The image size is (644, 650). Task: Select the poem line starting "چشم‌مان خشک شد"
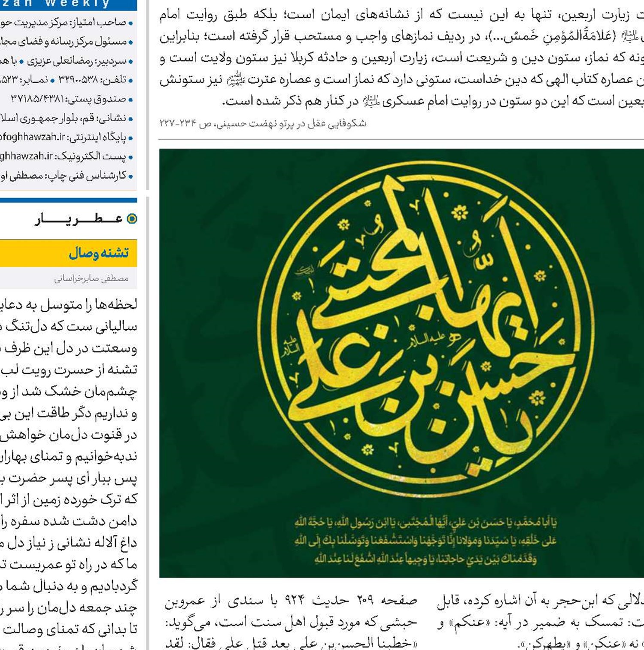click(69, 392)
